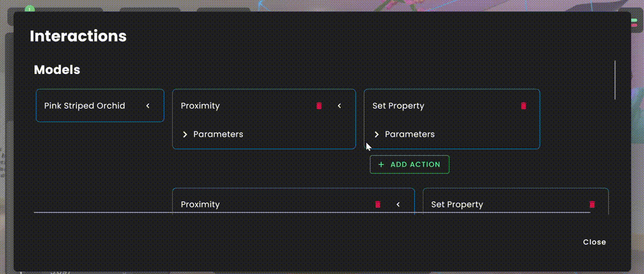Select the second Proximity trigger card
The width and height of the screenshot is (644, 274).
pyautogui.click(x=293, y=202)
